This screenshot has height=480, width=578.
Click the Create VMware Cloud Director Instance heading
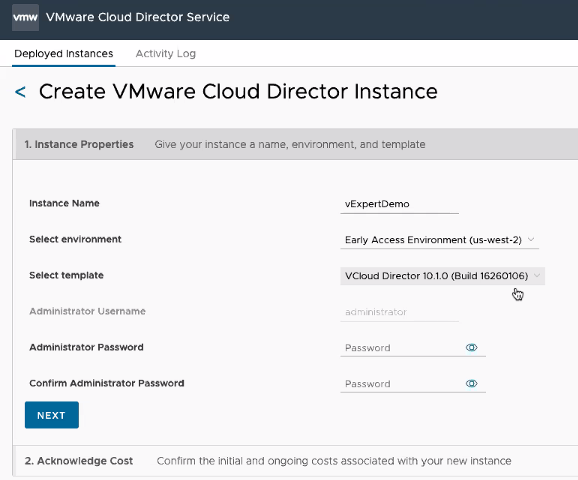point(238,91)
